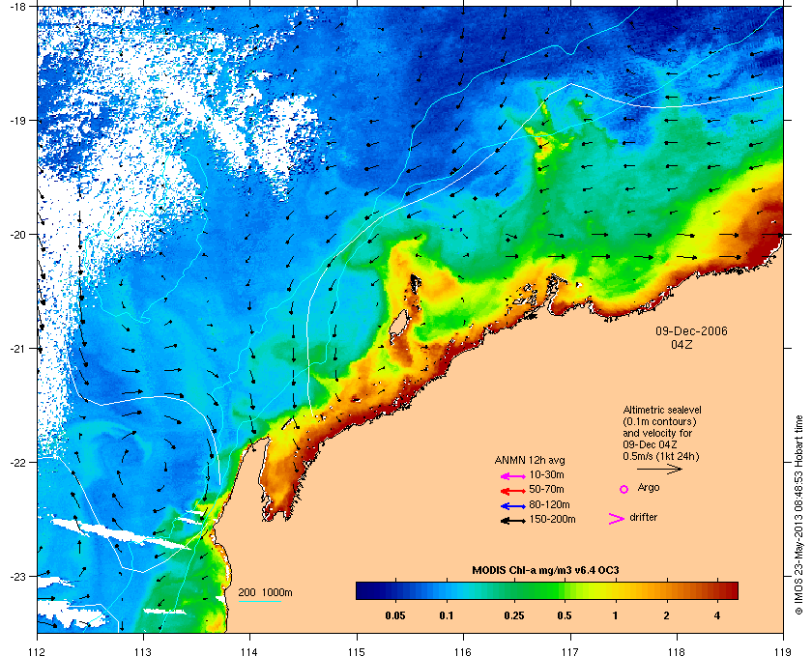The height and width of the screenshot is (657, 812).
Task: Click the latitude label -22
Action: 18,463
